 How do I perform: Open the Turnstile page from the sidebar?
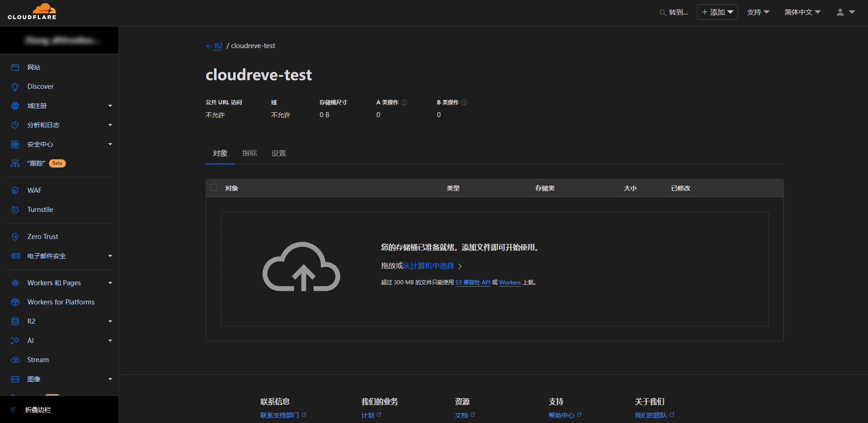point(40,209)
